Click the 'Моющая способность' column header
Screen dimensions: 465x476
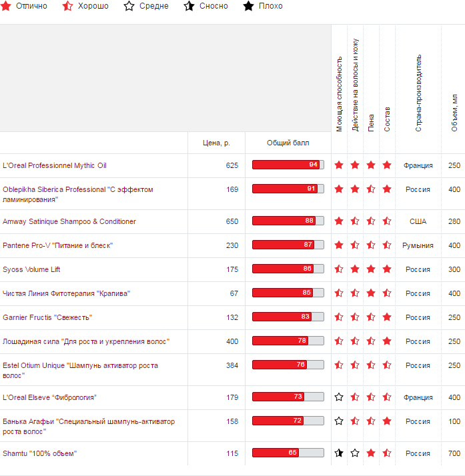tap(339, 94)
